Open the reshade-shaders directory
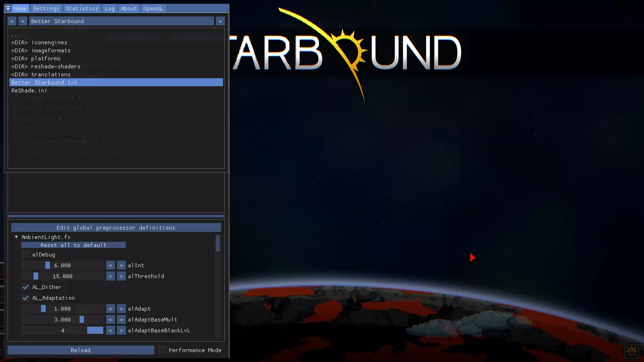Image resolution: width=644 pixels, height=362 pixels. tap(116, 66)
